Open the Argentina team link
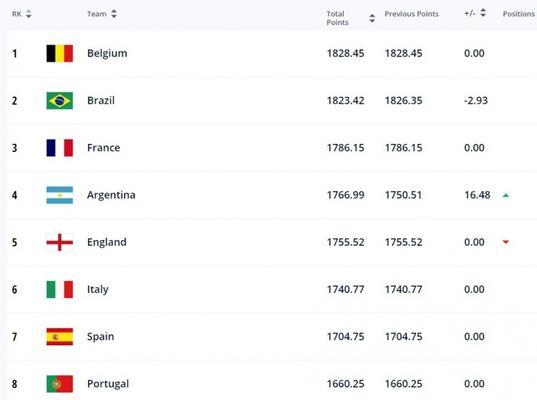 point(111,195)
